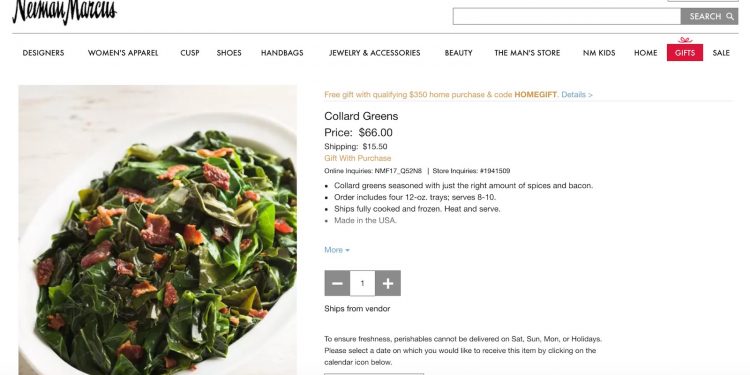Select the Handbags menu item
Screen dimensions: 750x375
tap(282, 53)
